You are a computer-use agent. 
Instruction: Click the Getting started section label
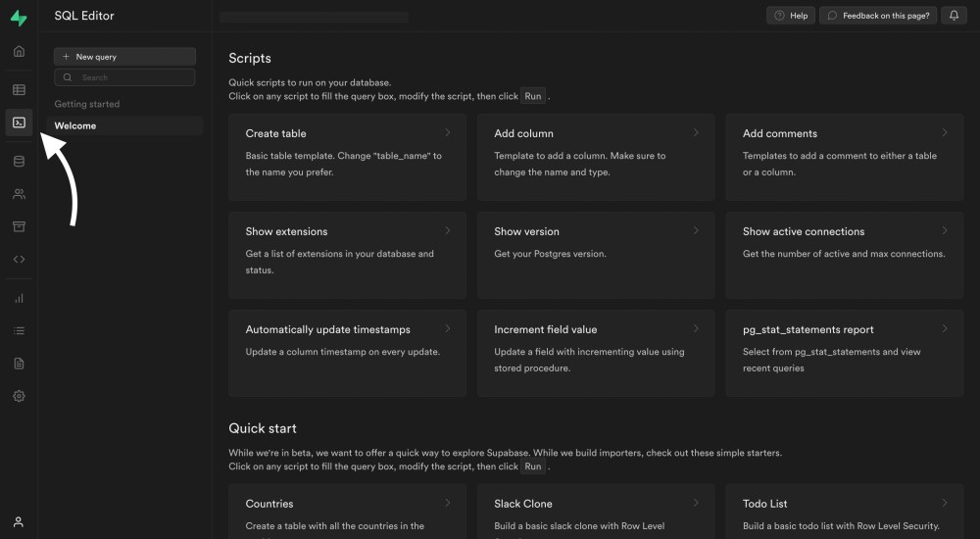click(87, 104)
